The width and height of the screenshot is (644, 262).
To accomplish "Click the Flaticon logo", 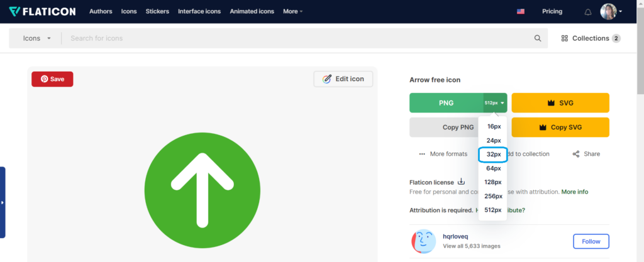I will tap(43, 11).
